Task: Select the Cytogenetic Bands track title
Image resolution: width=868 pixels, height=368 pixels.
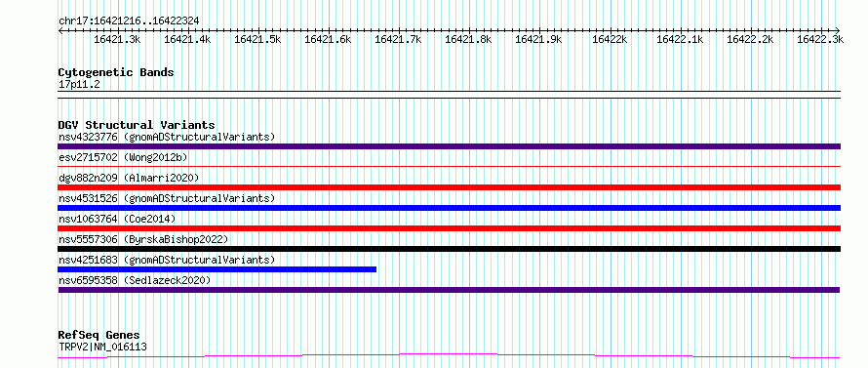Action: point(116,72)
